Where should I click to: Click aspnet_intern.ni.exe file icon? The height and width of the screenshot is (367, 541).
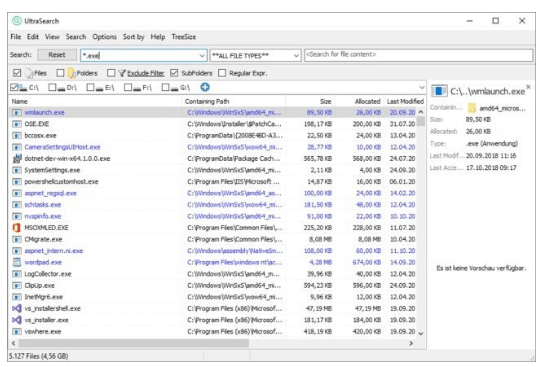pos(17,251)
